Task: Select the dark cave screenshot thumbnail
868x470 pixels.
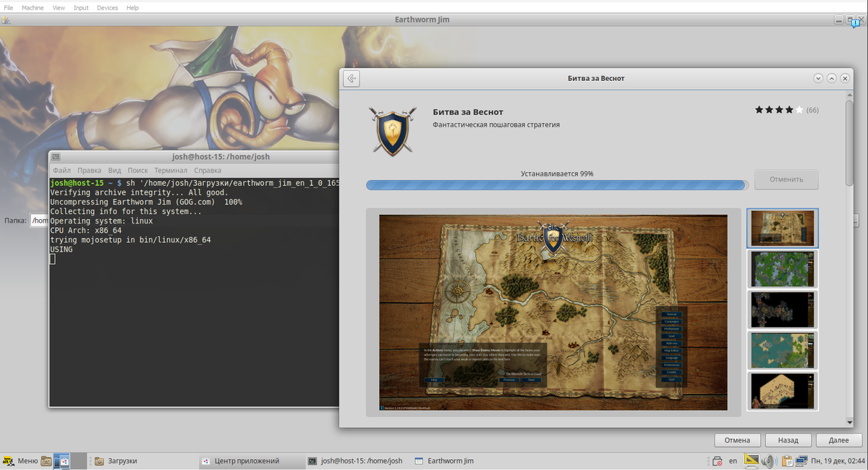Action: click(782, 309)
